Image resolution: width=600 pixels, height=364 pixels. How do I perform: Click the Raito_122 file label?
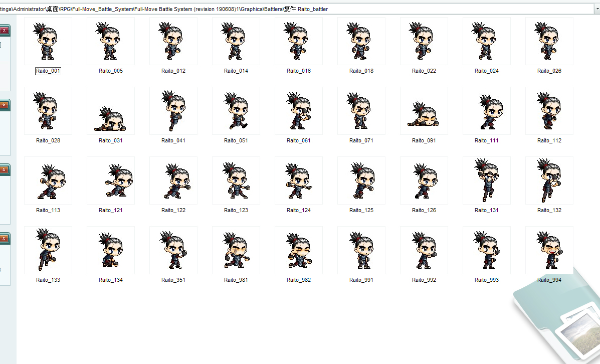click(173, 210)
